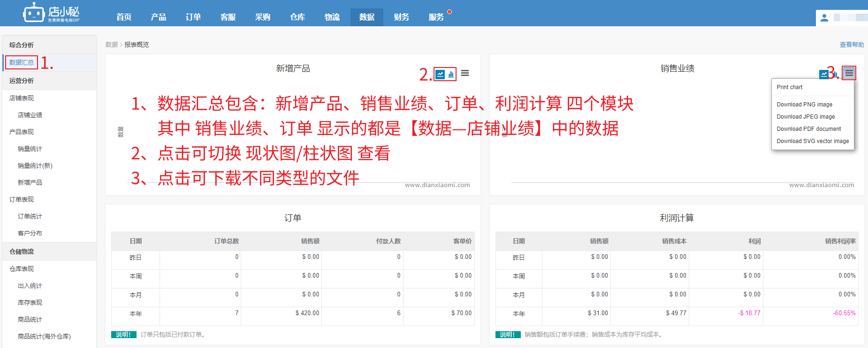Screen dimensions: 868x348
Task: Switch 新增产品 chart to line view
Action: (x=440, y=74)
